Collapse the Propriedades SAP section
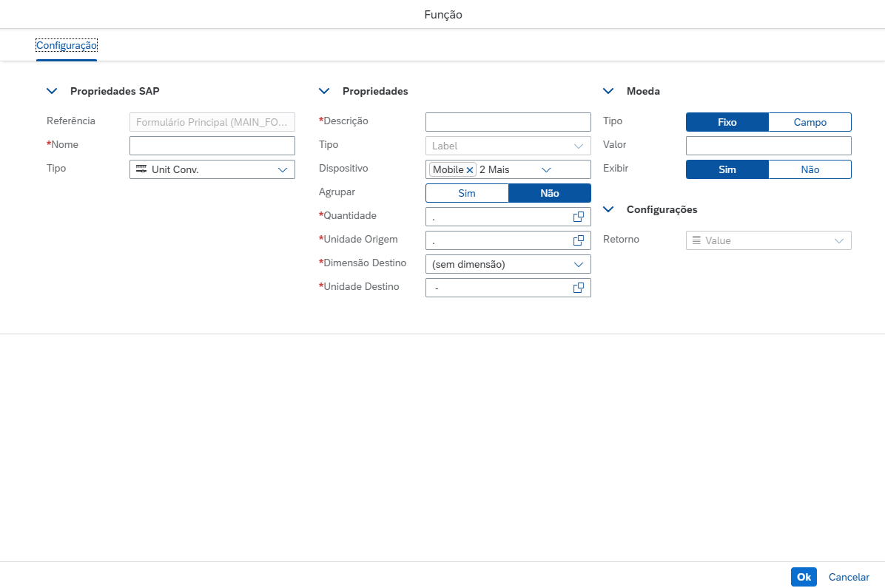The height and width of the screenshot is (588, 885). [x=52, y=91]
